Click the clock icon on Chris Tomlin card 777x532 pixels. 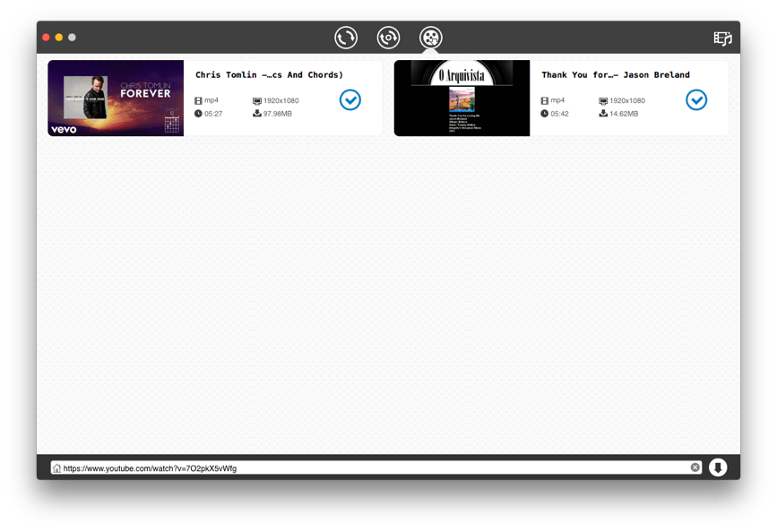coord(198,114)
